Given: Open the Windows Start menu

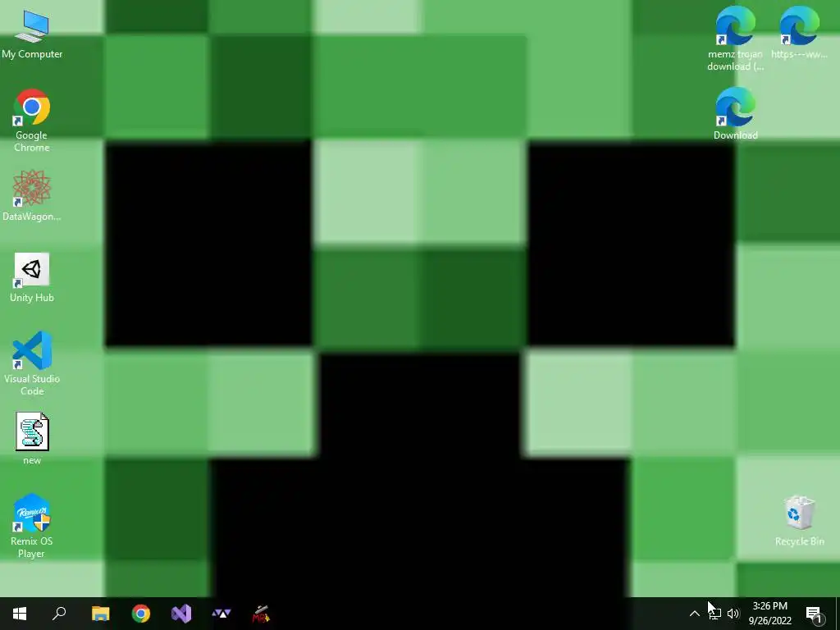Looking at the screenshot, I should pyautogui.click(x=20, y=614).
